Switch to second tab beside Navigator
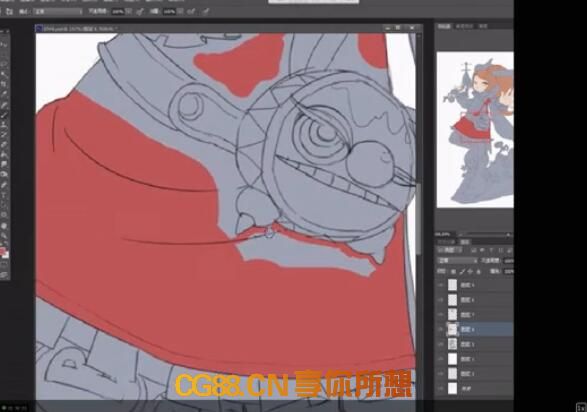The image size is (587, 412). 464,26
